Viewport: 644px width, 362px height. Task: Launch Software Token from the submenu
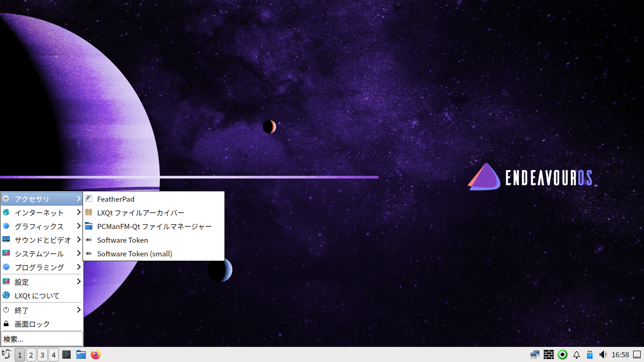(154, 240)
